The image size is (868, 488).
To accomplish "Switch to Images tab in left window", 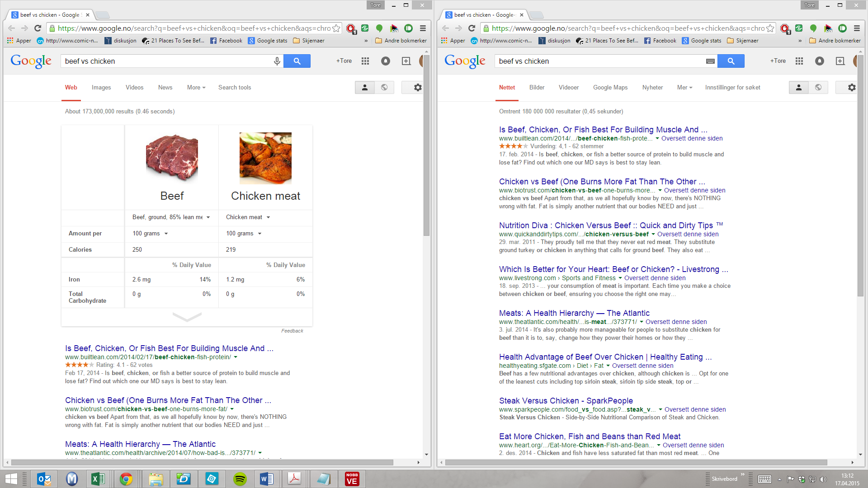I will click(101, 88).
